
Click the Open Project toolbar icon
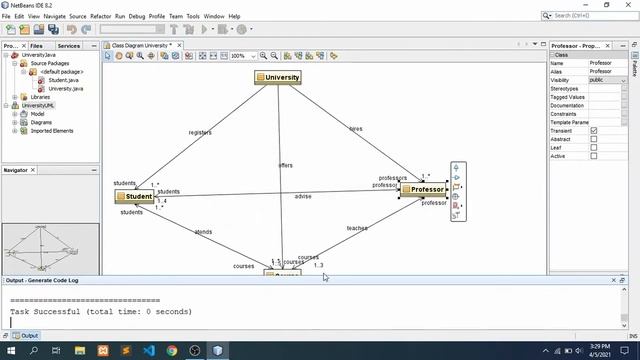coord(39,29)
